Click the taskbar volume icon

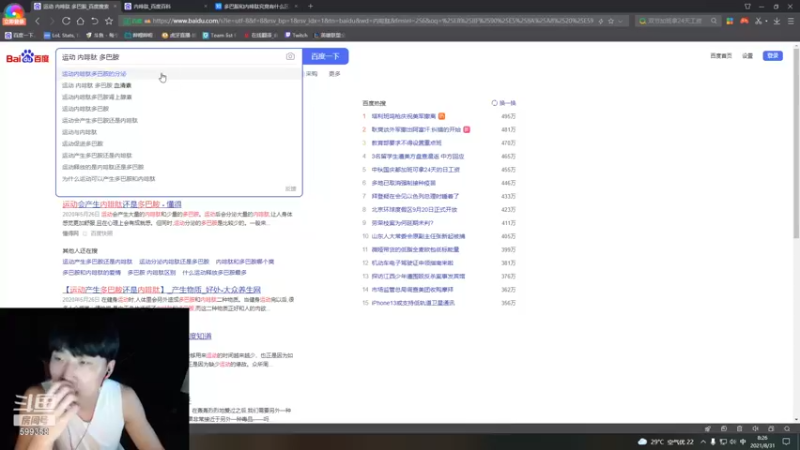[733, 442]
